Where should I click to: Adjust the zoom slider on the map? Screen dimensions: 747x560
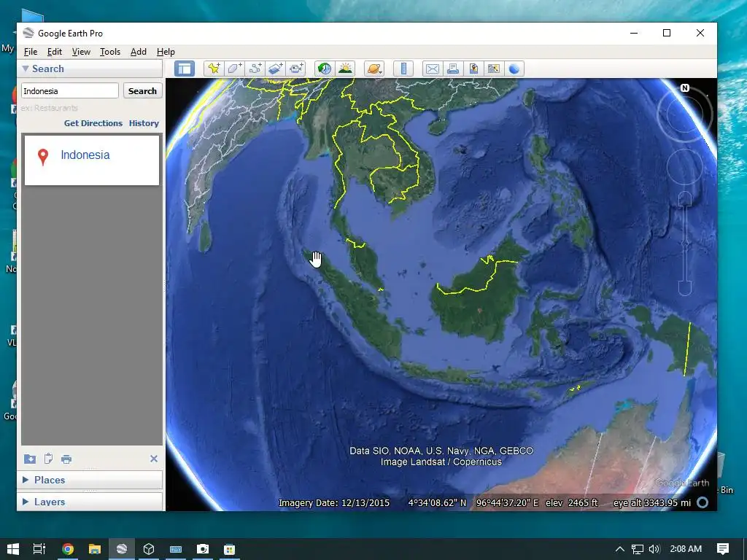[684, 244]
